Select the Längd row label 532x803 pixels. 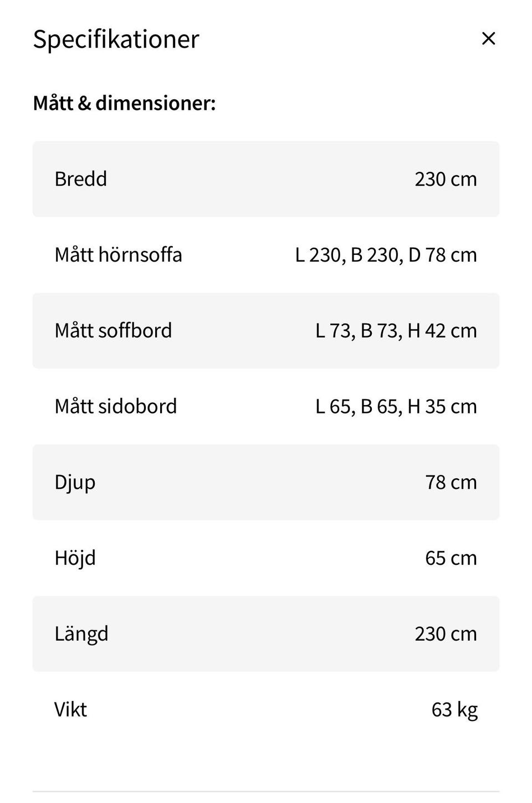[81, 633]
